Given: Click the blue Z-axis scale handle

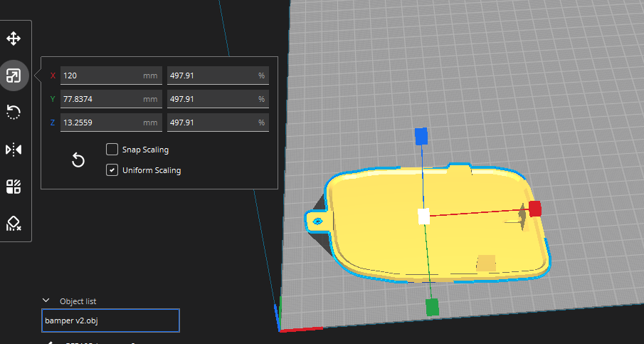Looking at the screenshot, I should [421, 137].
